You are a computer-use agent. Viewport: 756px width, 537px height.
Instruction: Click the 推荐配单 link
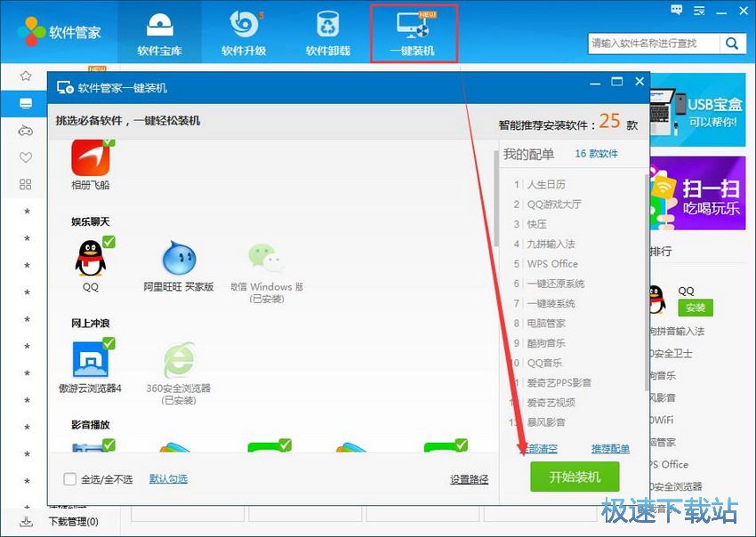(x=610, y=449)
